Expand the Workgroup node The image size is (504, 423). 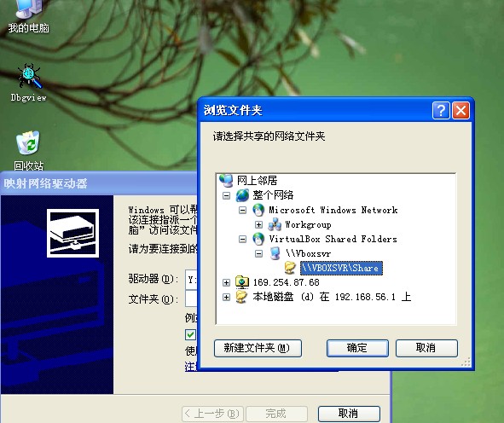(x=258, y=224)
